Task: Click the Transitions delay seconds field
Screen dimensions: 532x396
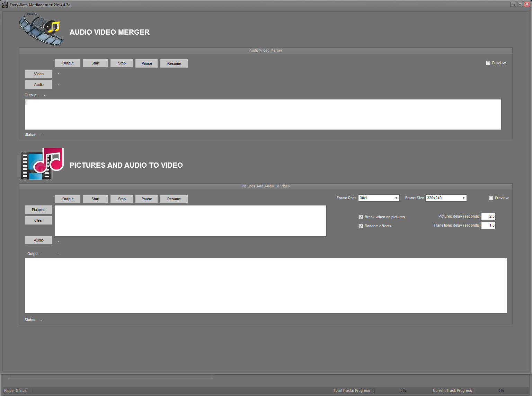Action: click(x=488, y=225)
